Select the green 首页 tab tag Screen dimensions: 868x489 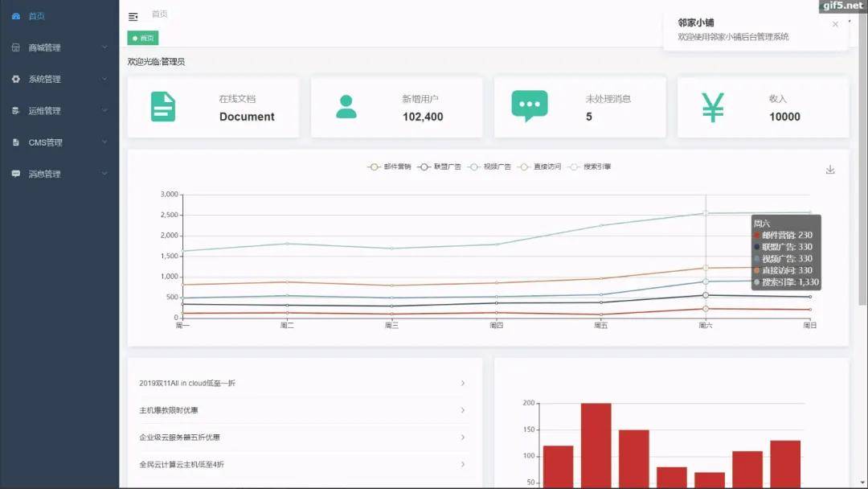pyautogui.click(x=143, y=38)
